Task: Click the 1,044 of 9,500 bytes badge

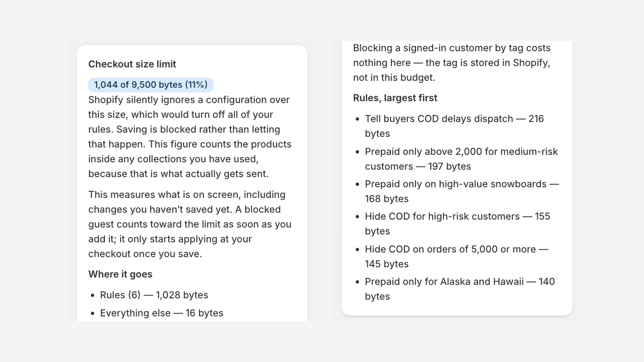Action: (151, 85)
